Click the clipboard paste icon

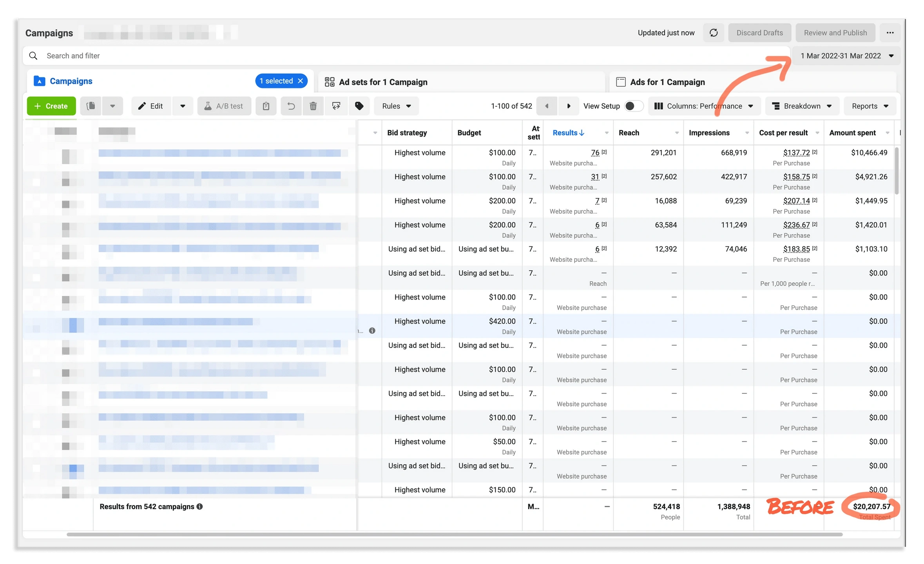tap(266, 106)
